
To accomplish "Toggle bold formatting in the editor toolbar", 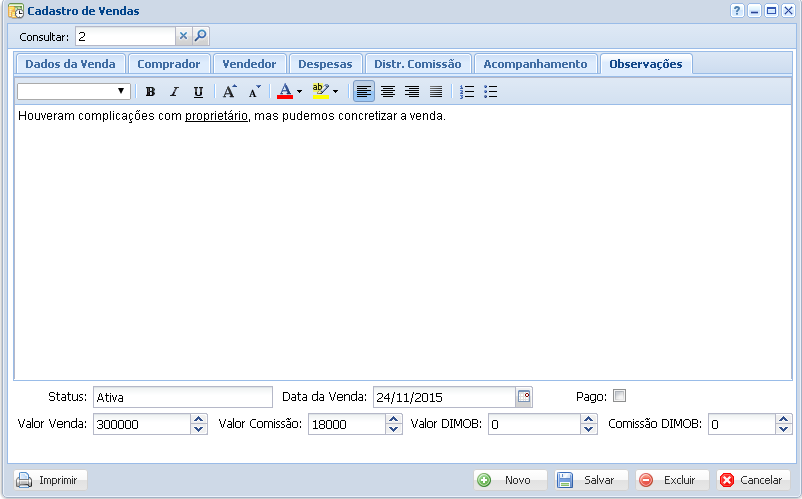I will click(150, 91).
